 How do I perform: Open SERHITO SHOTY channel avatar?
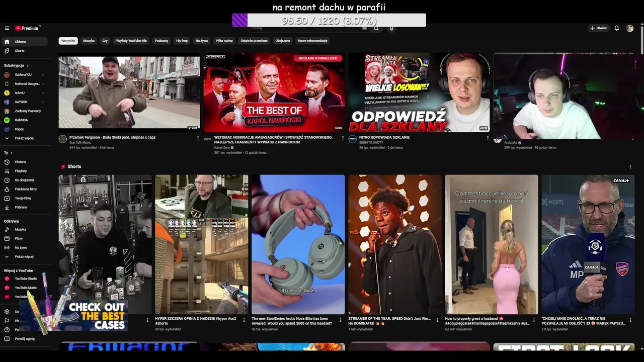point(352,139)
